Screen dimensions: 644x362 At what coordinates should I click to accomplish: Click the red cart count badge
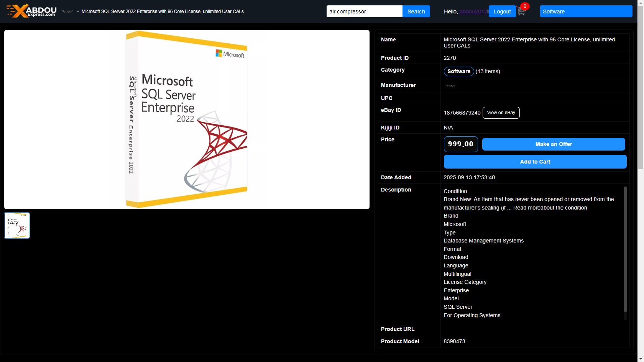pyautogui.click(x=525, y=6)
